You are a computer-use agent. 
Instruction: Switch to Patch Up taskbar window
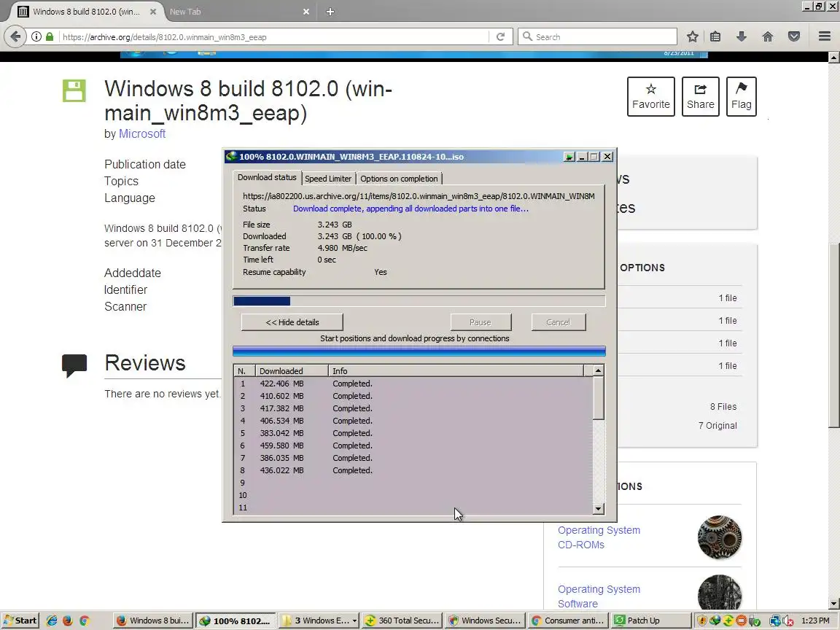[650, 621]
